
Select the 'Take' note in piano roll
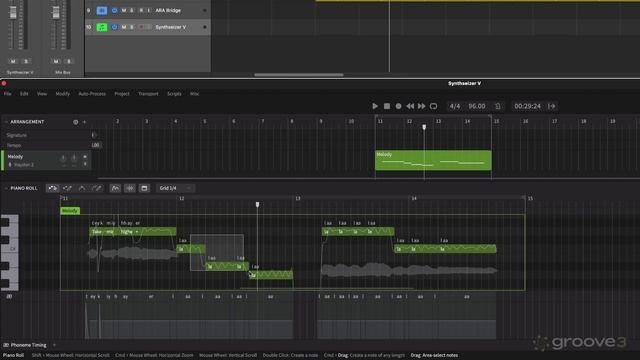[96, 232]
